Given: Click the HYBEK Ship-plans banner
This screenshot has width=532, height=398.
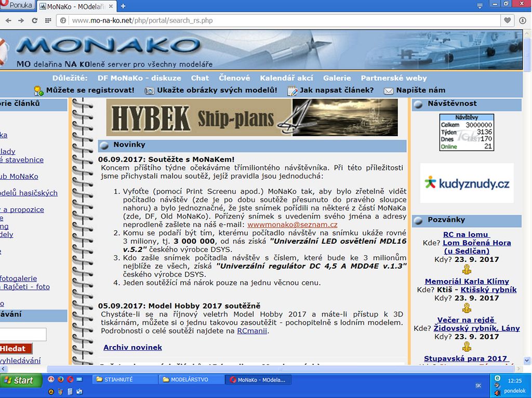Looking at the screenshot, I should [x=252, y=118].
